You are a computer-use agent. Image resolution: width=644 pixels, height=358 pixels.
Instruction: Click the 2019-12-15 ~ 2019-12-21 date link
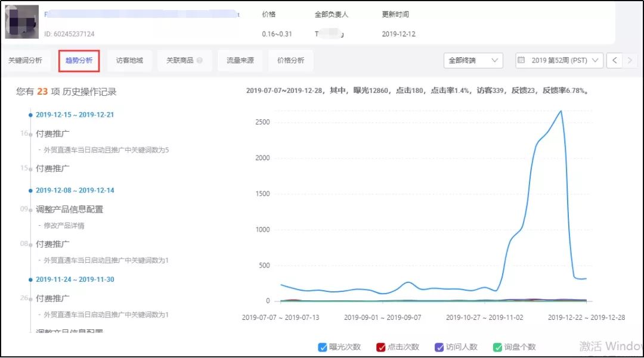coord(73,114)
